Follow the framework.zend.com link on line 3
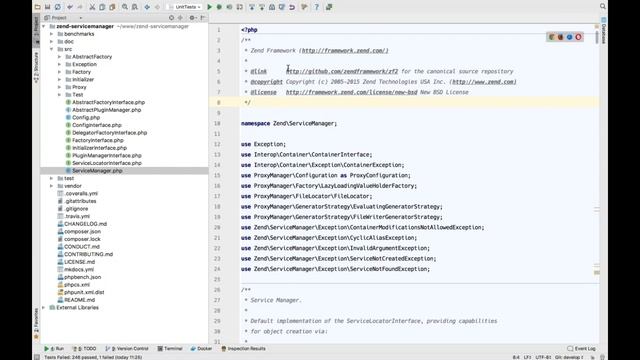This screenshot has width=640, height=360. pos(345,51)
